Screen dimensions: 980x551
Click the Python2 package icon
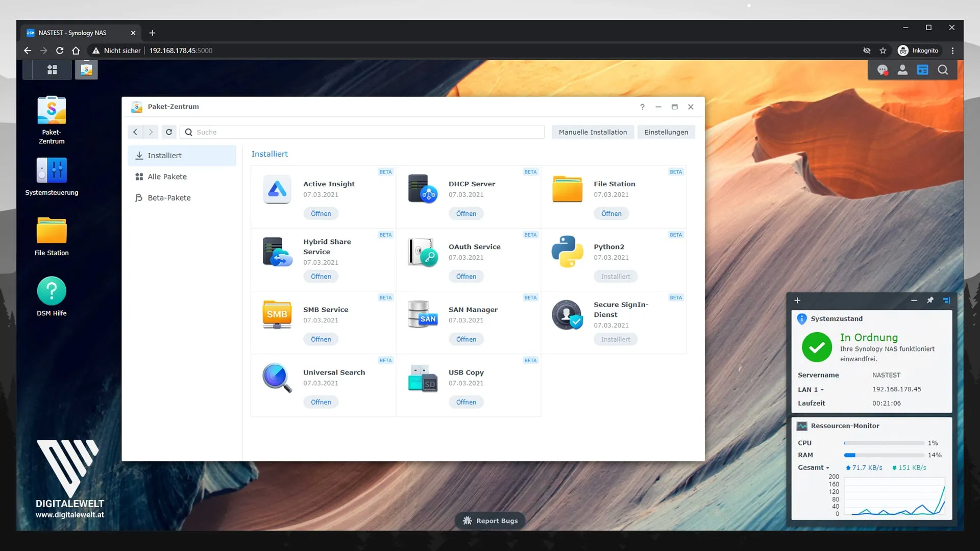(x=567, y=252)
